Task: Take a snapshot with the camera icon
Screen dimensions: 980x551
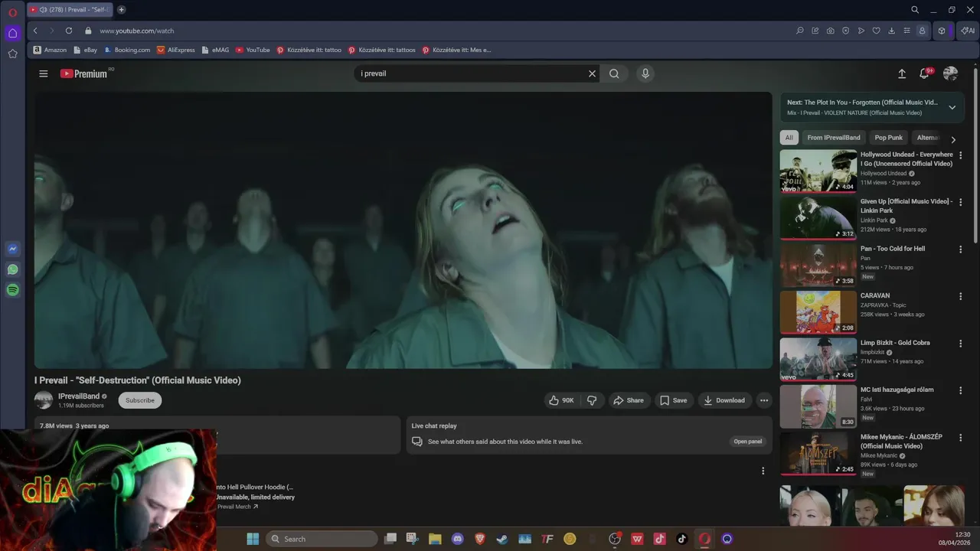Action: [x=830, y=31]
